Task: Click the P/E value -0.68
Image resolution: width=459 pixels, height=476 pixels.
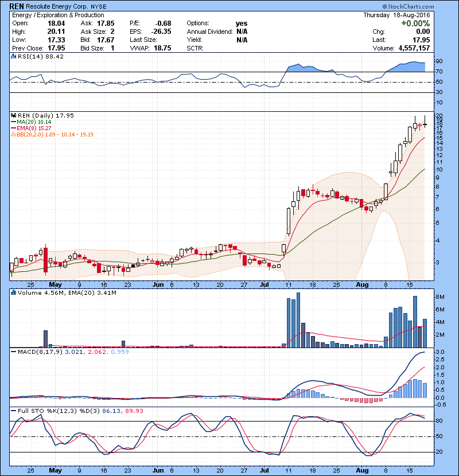Action: (163, 24)
